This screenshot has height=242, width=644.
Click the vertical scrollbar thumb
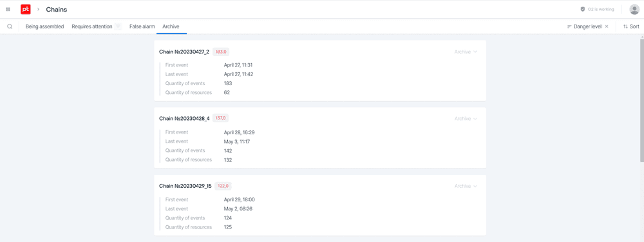click(x=641, y=100)
